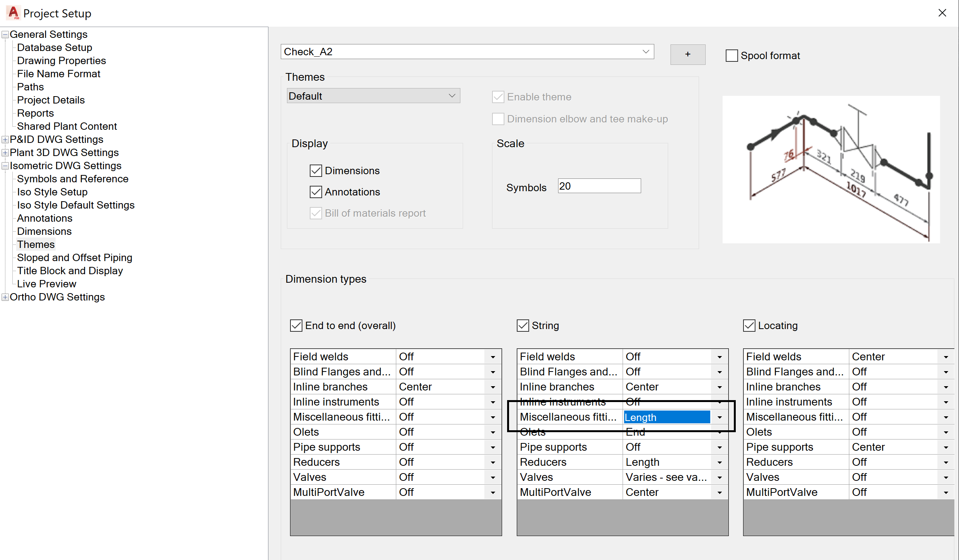Open Title Block and Display settings
The image size is (959, 560).
click(x=70, y=271)
